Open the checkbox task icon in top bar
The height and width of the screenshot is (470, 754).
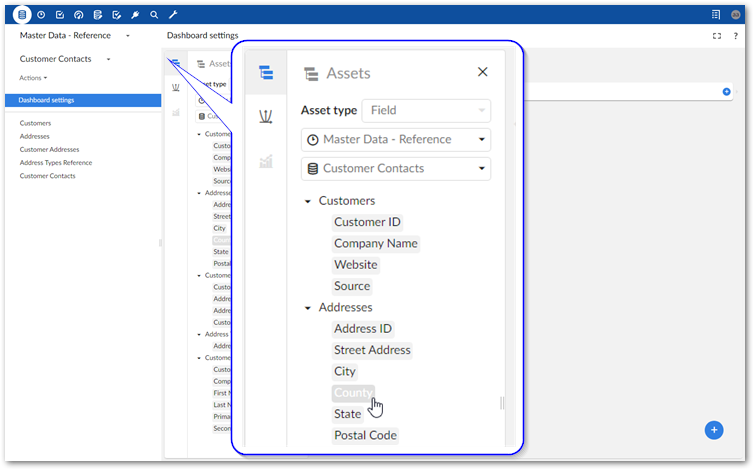[60, 15]
